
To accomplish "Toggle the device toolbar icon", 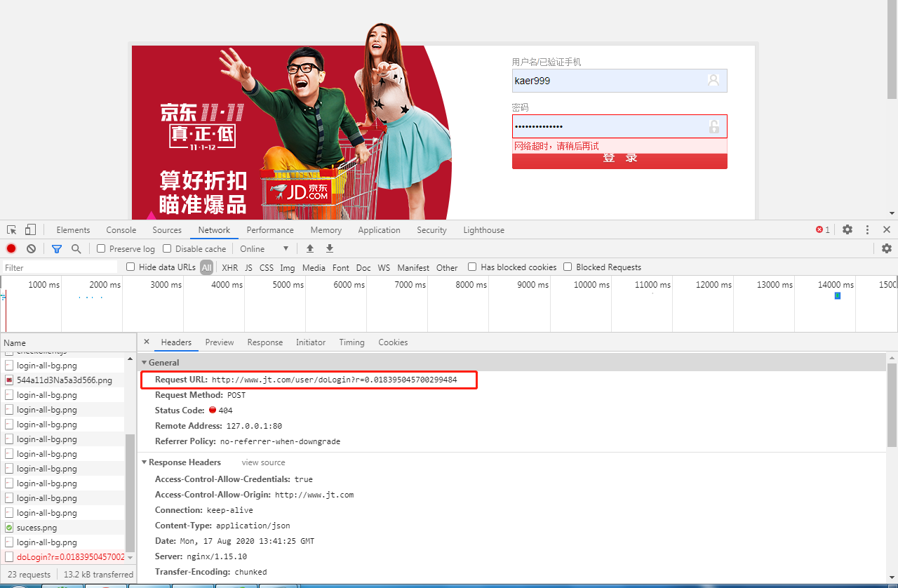I will coord(30,230).
